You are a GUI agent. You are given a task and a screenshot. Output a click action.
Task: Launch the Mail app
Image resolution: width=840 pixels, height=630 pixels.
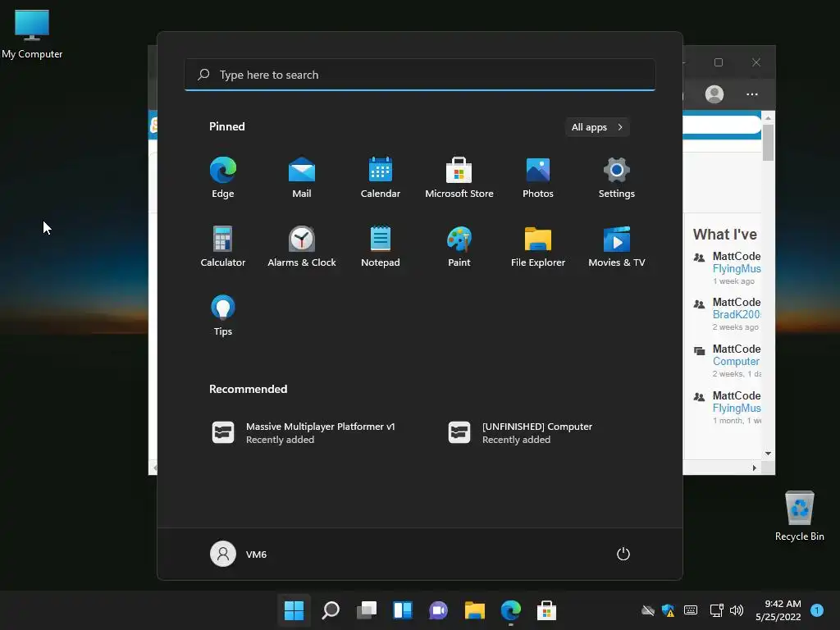click(x=302, y=178)
